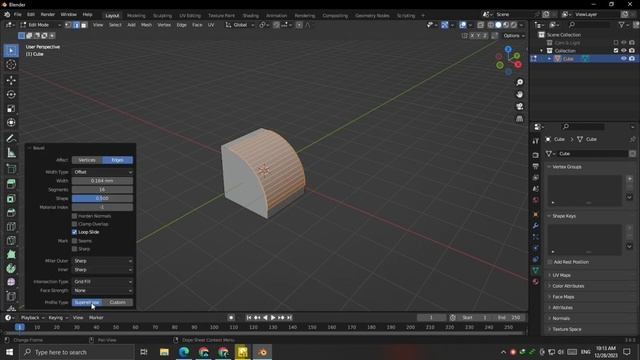Set bevel Affect to Vertices

click(x=87, y=160)
